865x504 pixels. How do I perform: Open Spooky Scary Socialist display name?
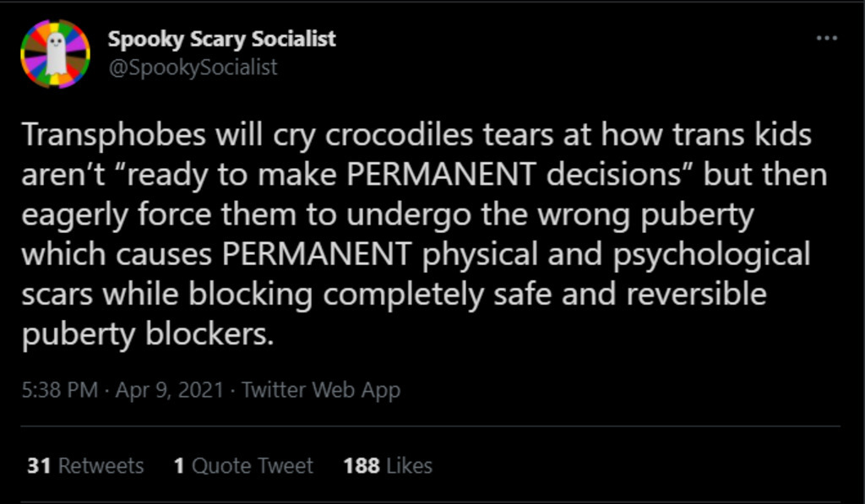221,39
